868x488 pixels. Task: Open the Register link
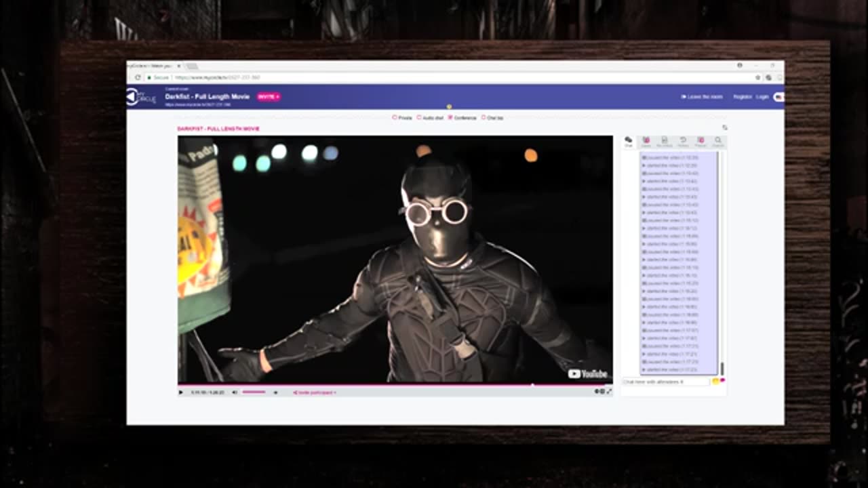click(x=743, y=97)
